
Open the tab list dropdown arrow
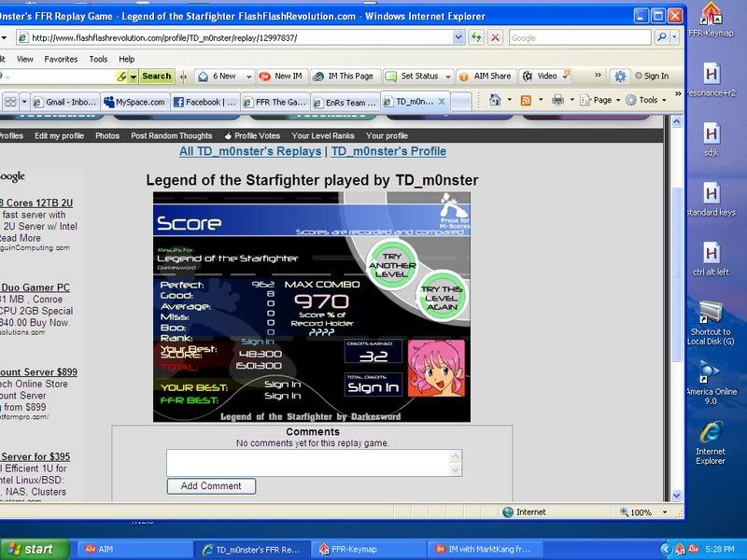click(x=24, y=102)
